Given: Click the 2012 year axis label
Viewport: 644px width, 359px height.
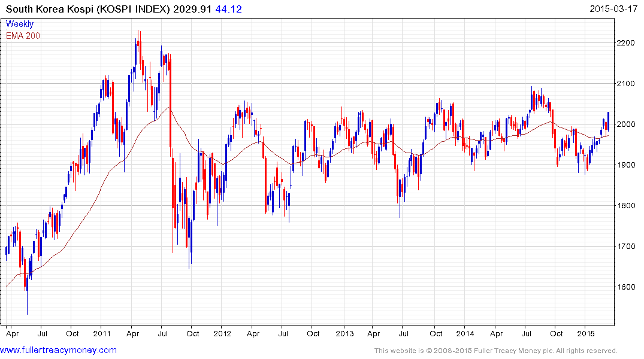Looking at the screenshot, I should point(222,333).
